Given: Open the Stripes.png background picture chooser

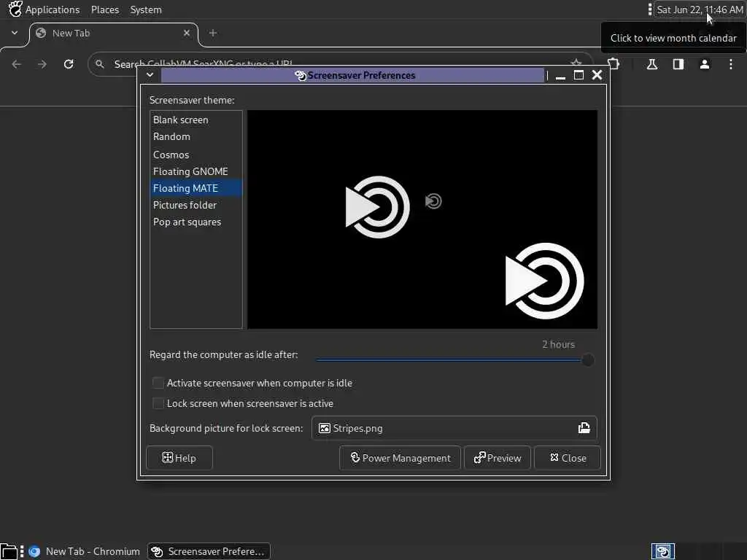Looking at the screenshot, I should pos(454,428).
